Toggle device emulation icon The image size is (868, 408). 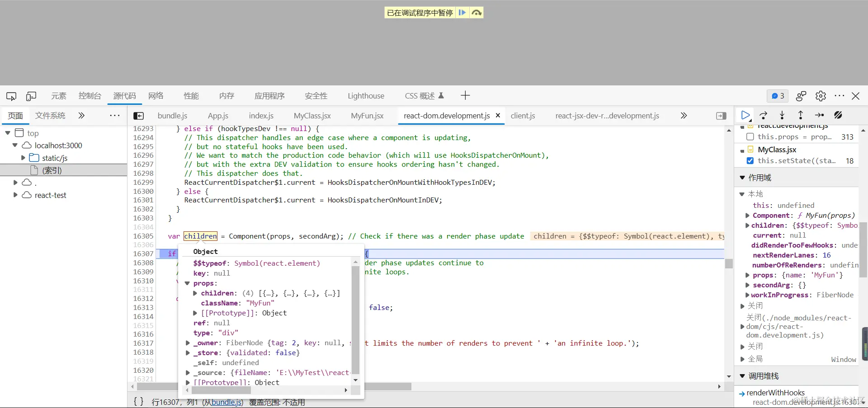click(x=31, y=96)
